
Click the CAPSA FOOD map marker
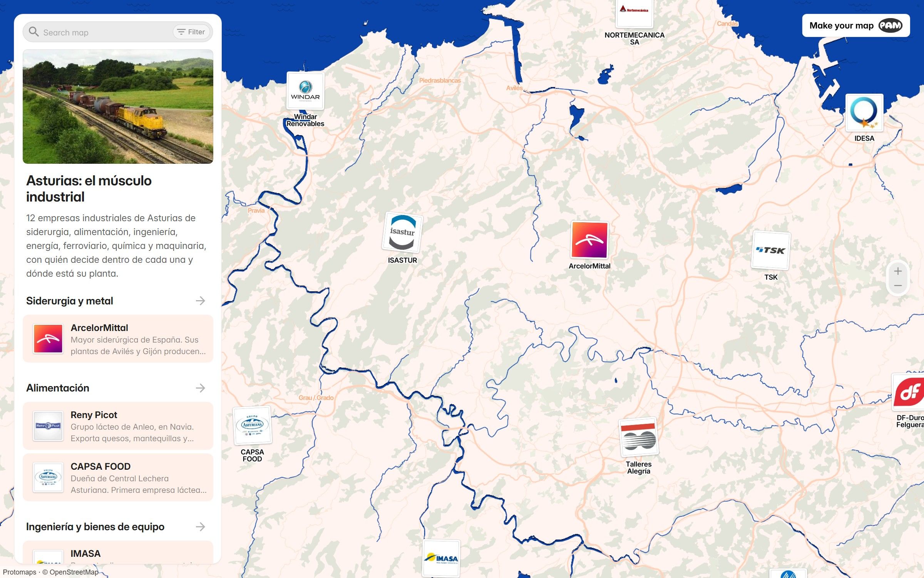point(252,425)
